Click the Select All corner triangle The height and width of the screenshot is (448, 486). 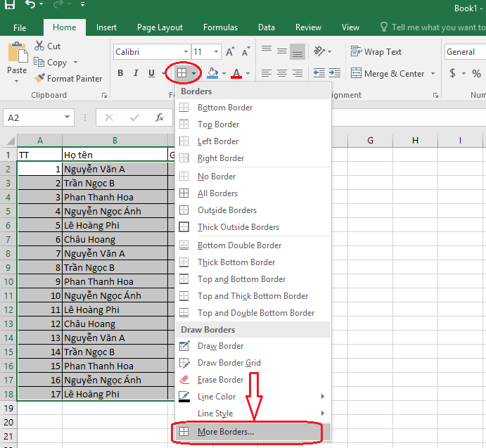coord(11,141)
